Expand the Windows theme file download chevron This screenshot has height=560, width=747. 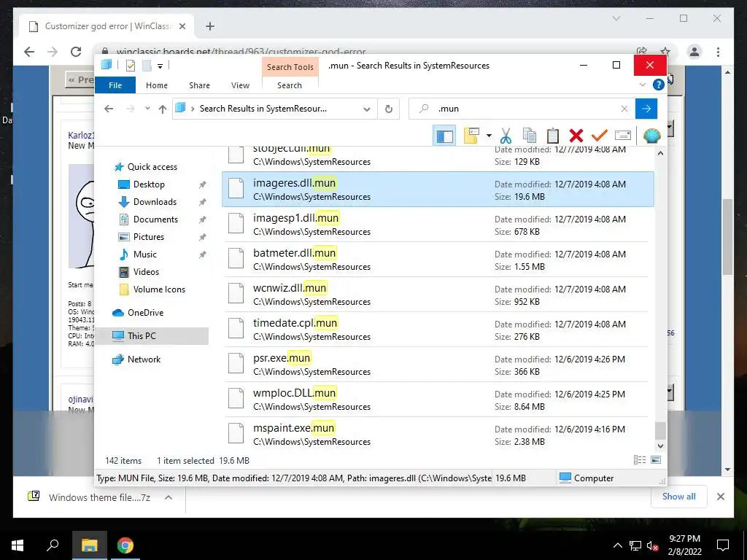169,497
